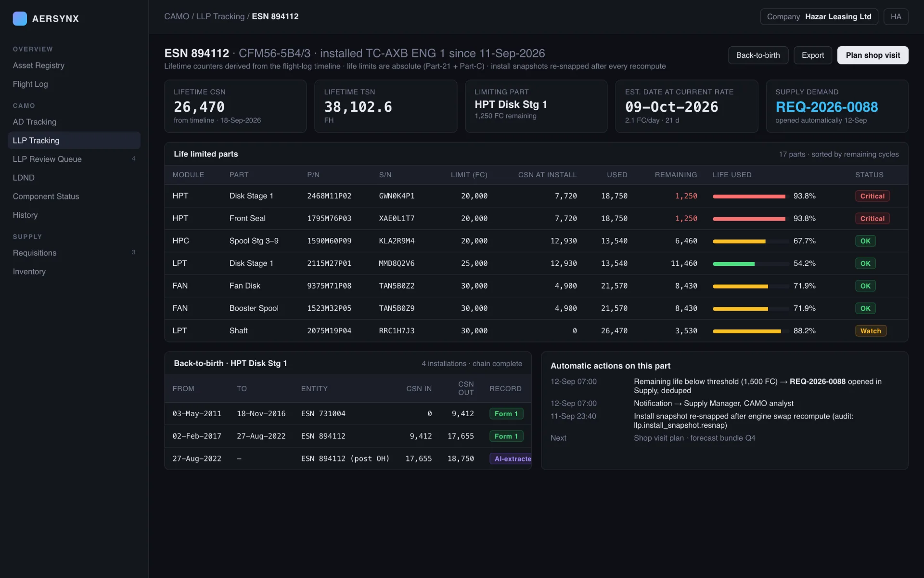Open the Inventory page
This screenshot has height=578, width=924.
(x=29, y=272)
